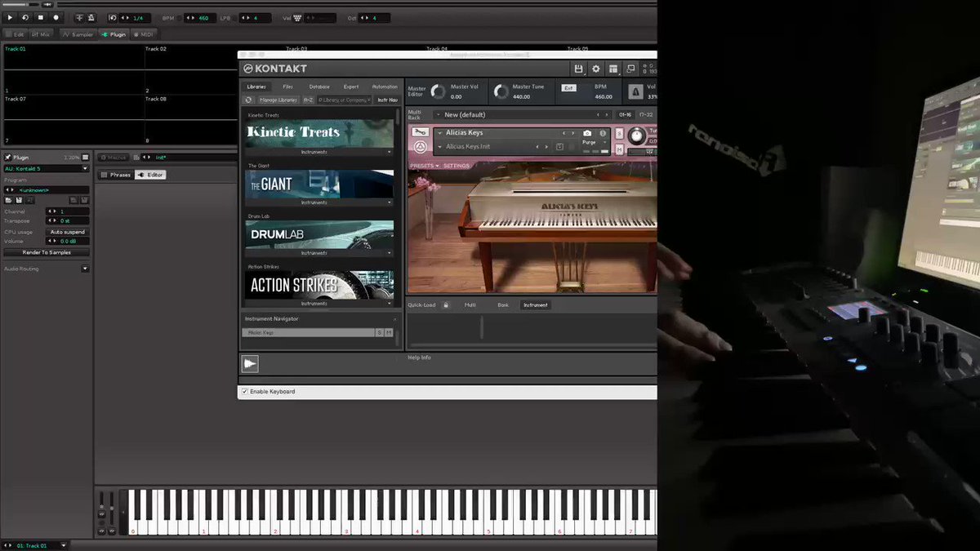This screenshot has width=980, height=551.
Task: Click the snapshot camera icon in instrument header
Action: (x=587, y=133)
